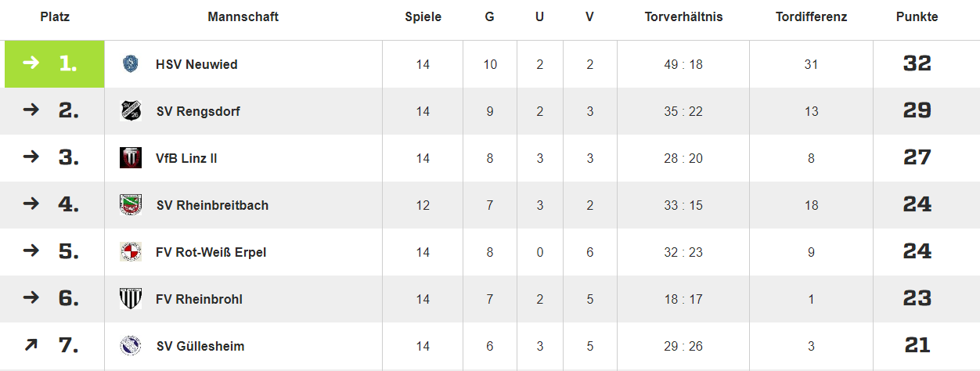Click the Spiele column header
Viewport: 980px width, 371px height.
click(x=423, y=16)
